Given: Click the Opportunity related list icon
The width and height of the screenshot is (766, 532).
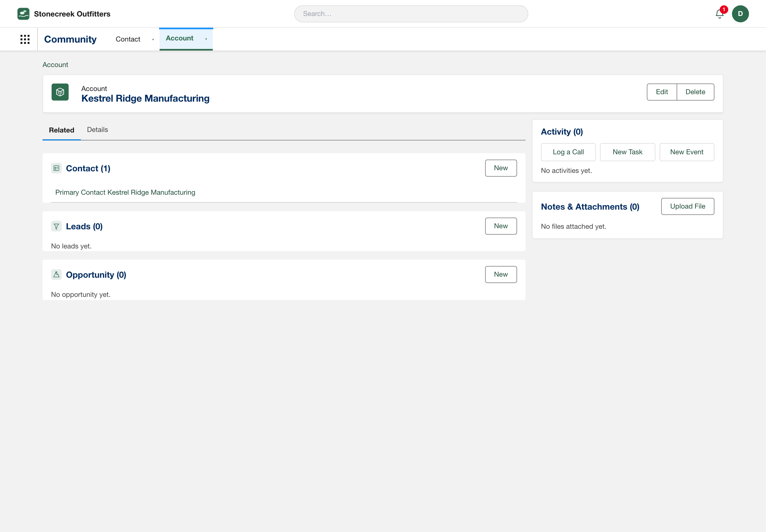Looking at the screenshot, I should [56, 275].
